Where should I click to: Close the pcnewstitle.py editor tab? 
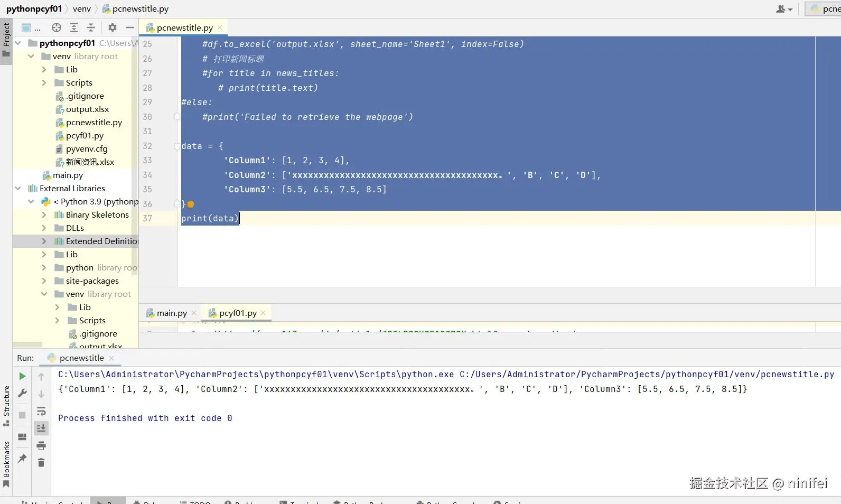220,27
